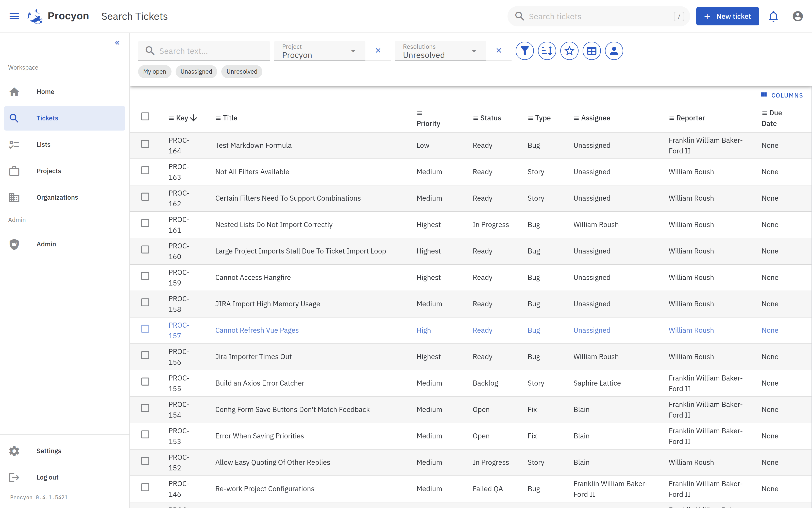This screenshot has width=812, height=508.
Task: Click the title Jira Importer Times Out
Action: [x=253, y=356]
